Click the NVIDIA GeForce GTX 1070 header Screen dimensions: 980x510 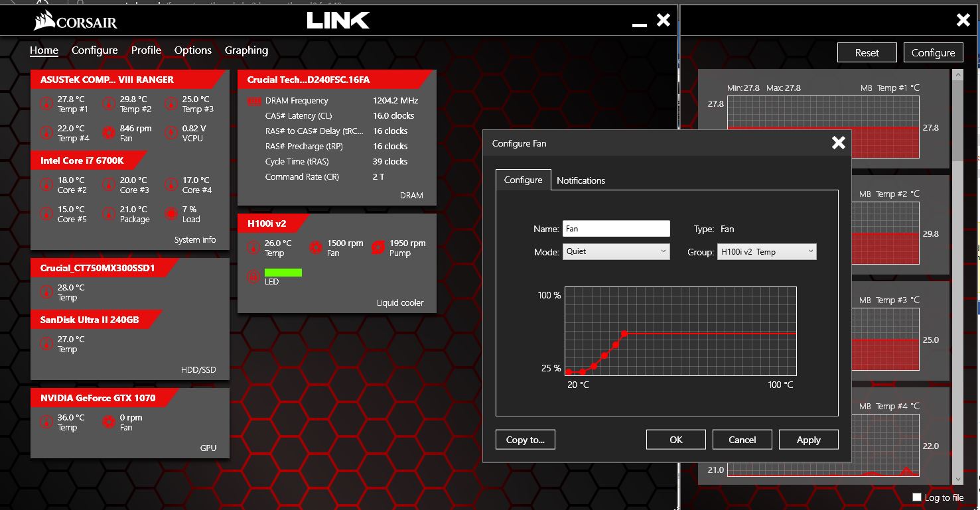click(x=98, y=398)
